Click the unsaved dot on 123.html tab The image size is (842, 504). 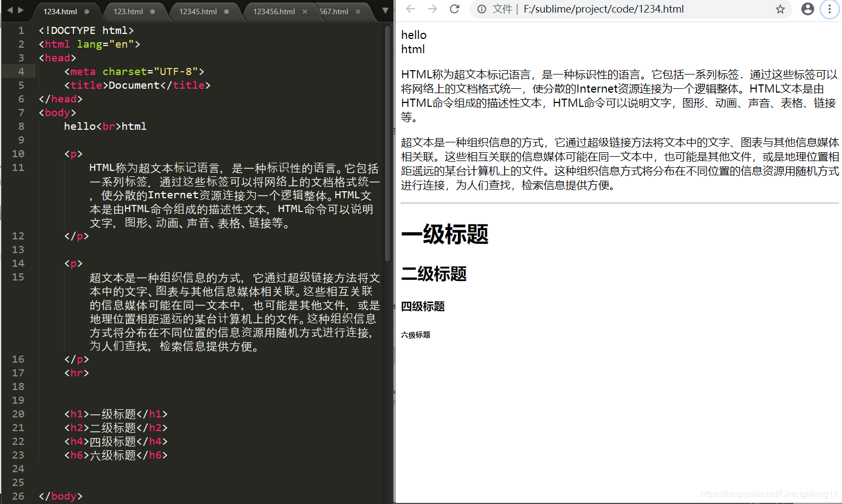[x=152, y=12]
